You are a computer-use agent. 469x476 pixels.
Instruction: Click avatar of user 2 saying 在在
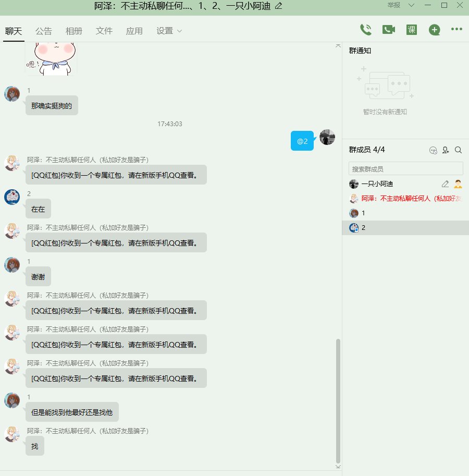pos(12,197)
